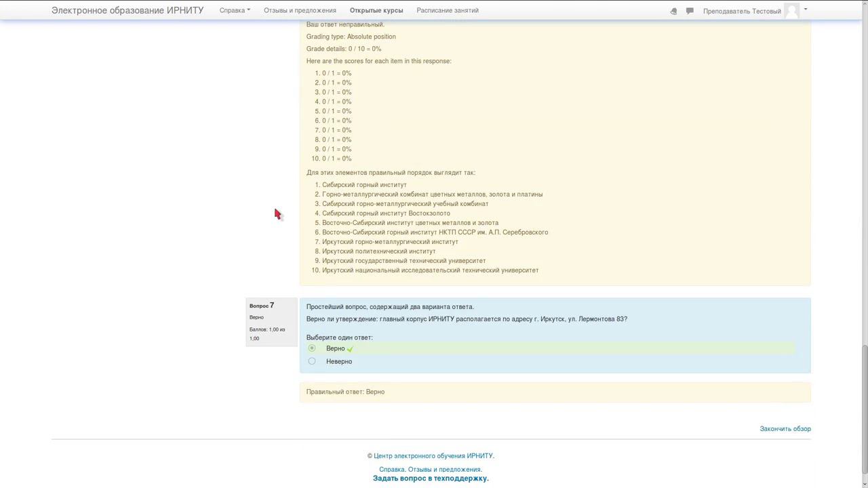Click 'Баллов: 1,00 из 1,00' text

coord(267,333)
